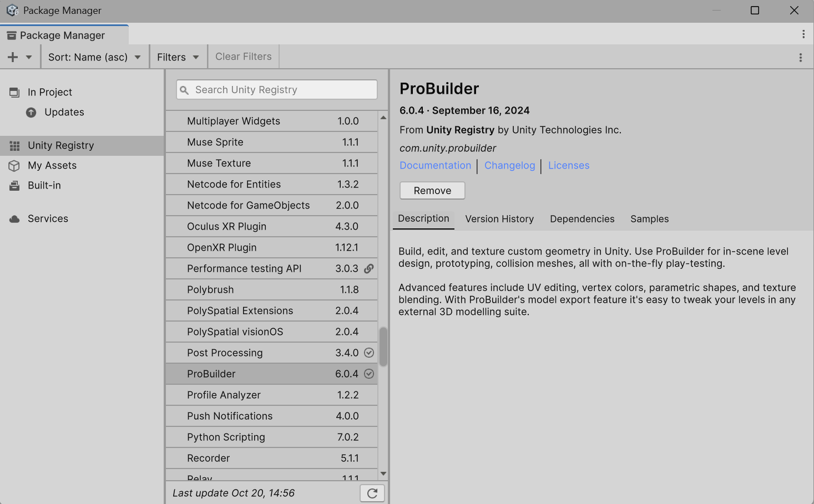Click the My Assets cube icon
This screenshot has width=814, height=504.
[14, 166]
